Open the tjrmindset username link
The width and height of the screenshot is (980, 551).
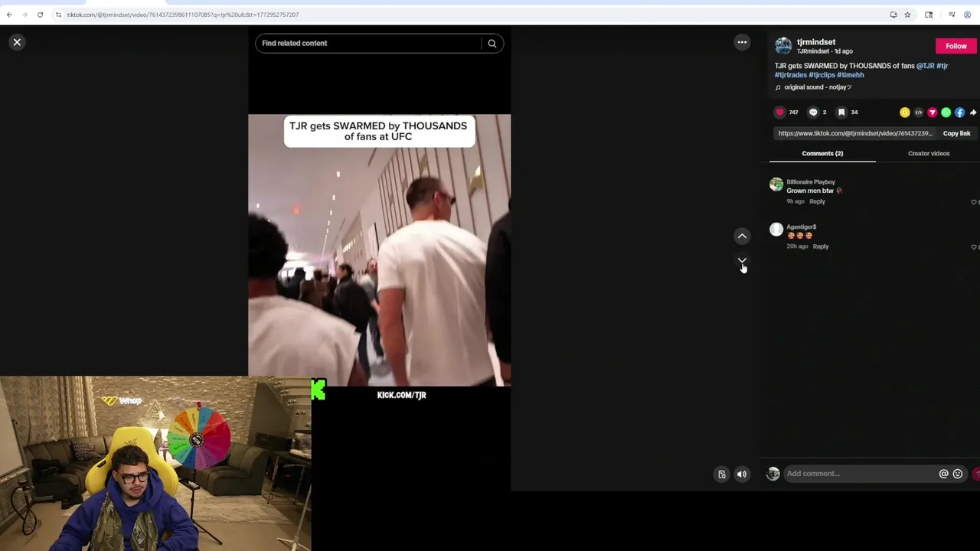pyautogui.click(x=816, y=42)
